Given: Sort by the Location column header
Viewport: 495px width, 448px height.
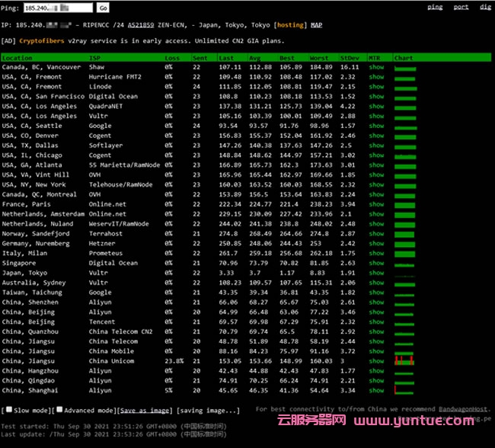Looking at the screenshot, I should coord(17,58).
